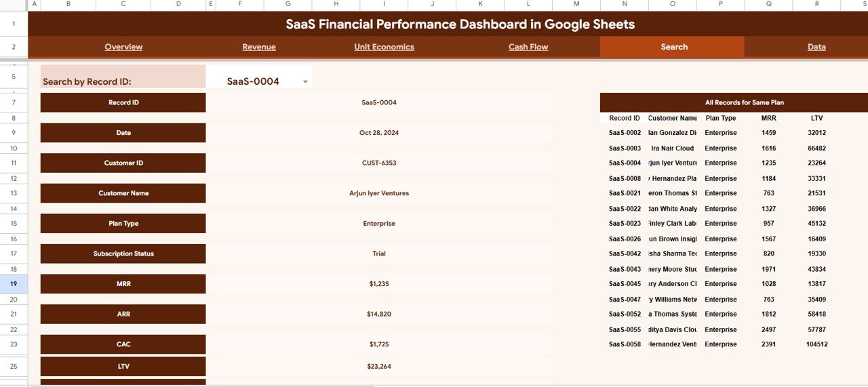Screen dimensions: 868x387
Task: Click SaaS-0021 record row ID
Action: pyautogui.click(x=625, y=193)
